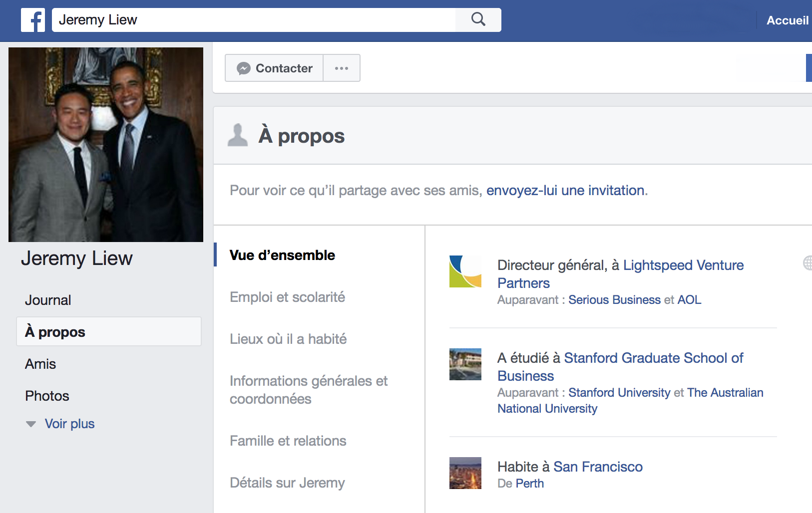
Task: Select the Vue d'ensemble tab
Action: tap(282, 255)
